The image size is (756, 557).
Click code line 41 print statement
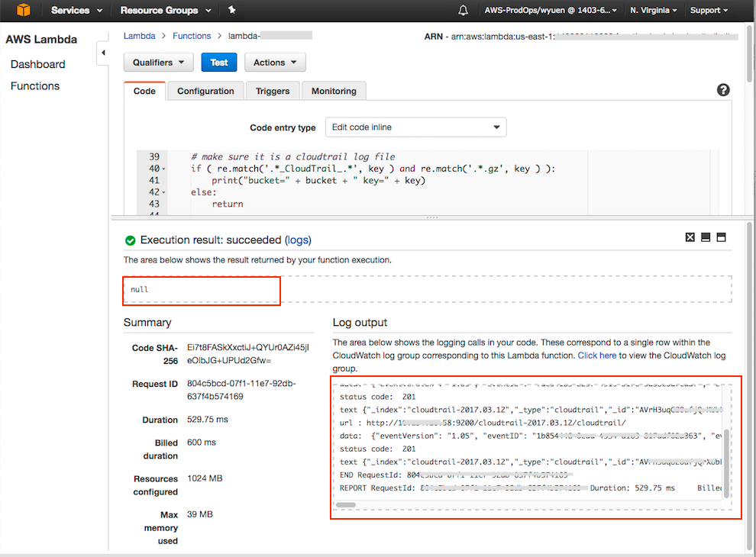coord(318,181)
